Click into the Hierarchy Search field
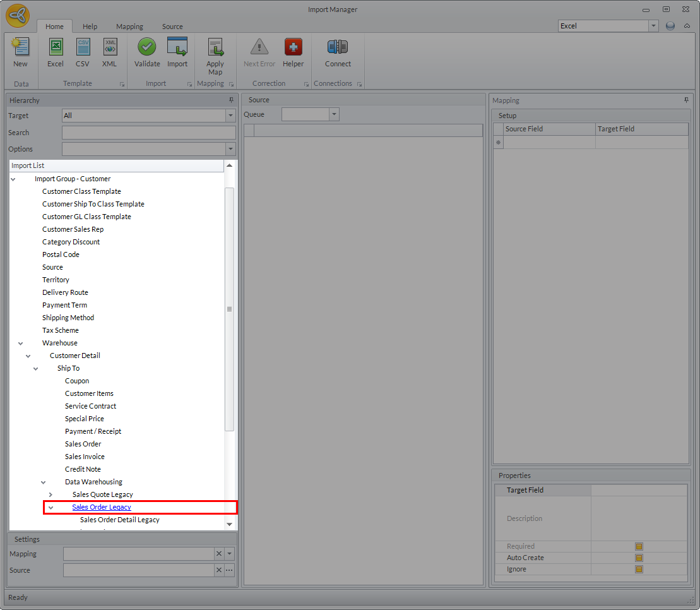The width and height of the screenshot is (700, 610). pos(148,133)
